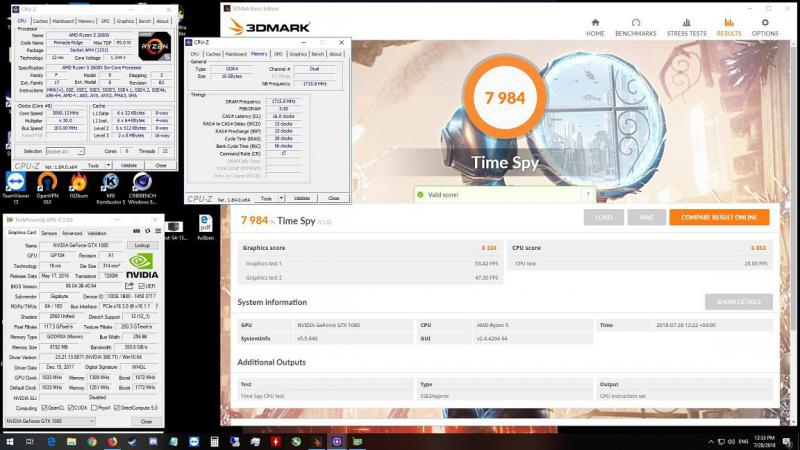Open the MSI Kombustor desktop shortcut
This screenshot has height=450, width=800.
(x=112, y=184)
